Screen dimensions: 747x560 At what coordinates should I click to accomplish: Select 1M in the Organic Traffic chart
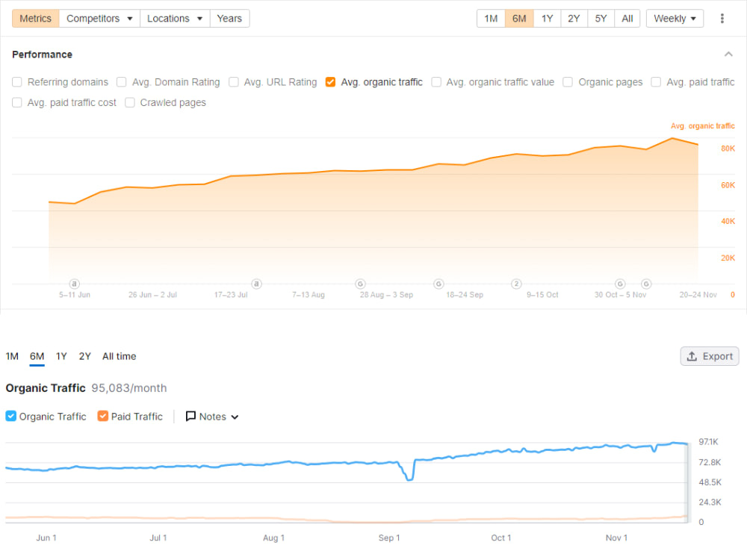[x=12, y=356]
